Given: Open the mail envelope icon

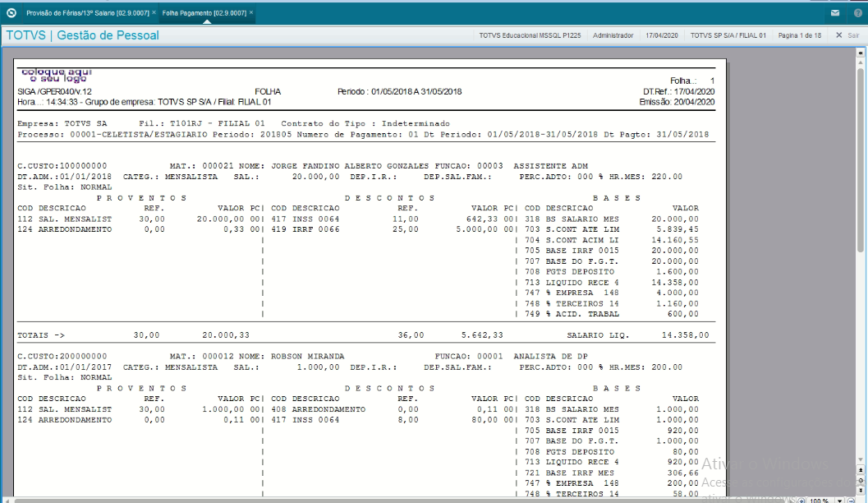Looking at the screenshot, I should click(x=835, y=13).
